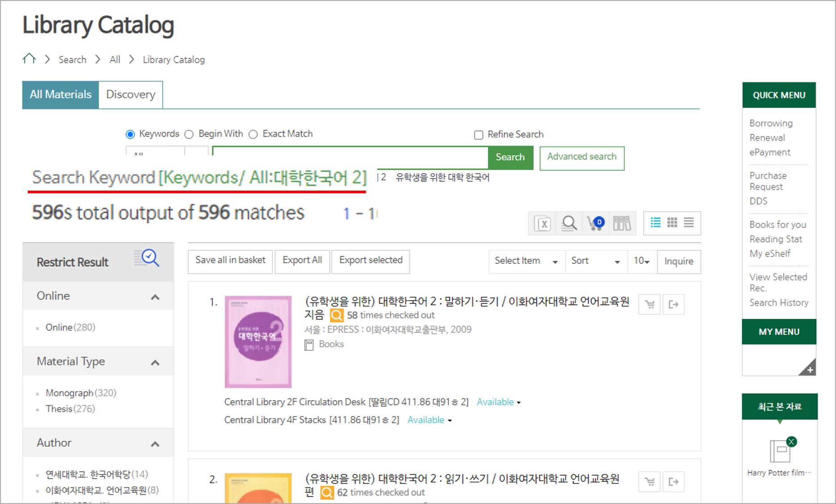Open title of result 1 말하기·듣기
Image resolution: width=836 pixels, height=504 pixels.
click(467, 308)
